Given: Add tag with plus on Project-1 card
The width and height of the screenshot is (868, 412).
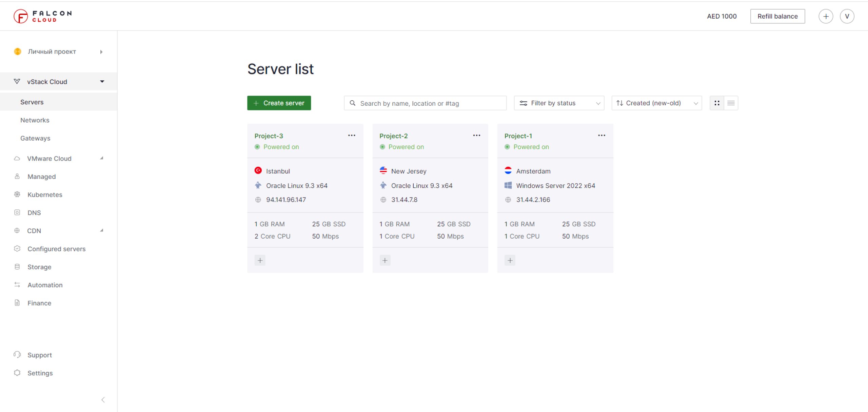Looking at the screenshot, I should click(510, 260).
